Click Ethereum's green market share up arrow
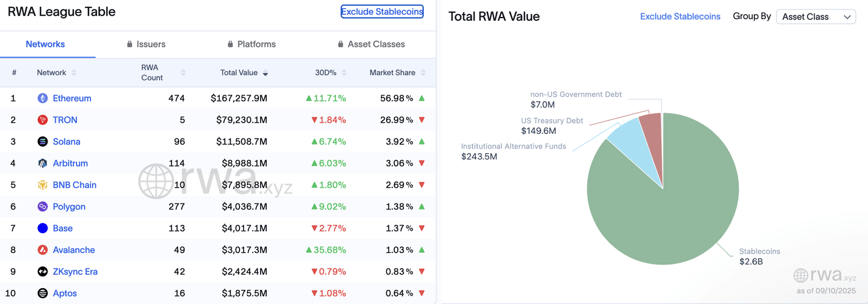Screen dimensions: 868x304 point(422,98)
